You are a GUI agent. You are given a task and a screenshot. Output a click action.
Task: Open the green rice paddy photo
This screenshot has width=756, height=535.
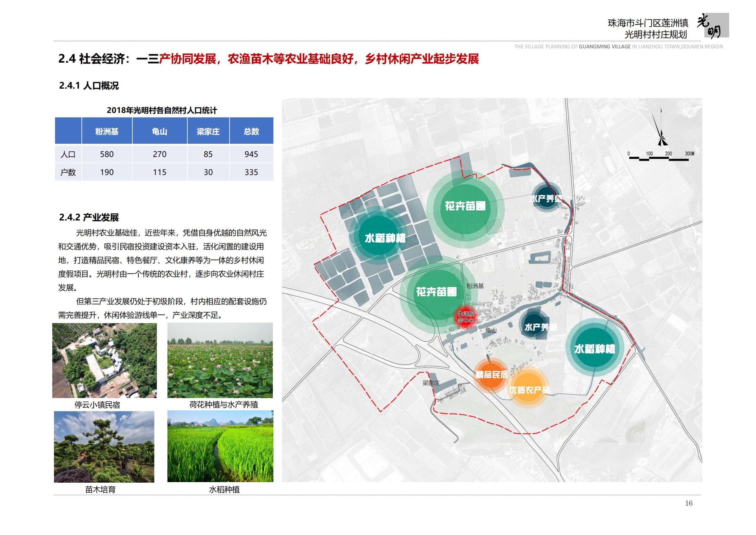point(220,446)
